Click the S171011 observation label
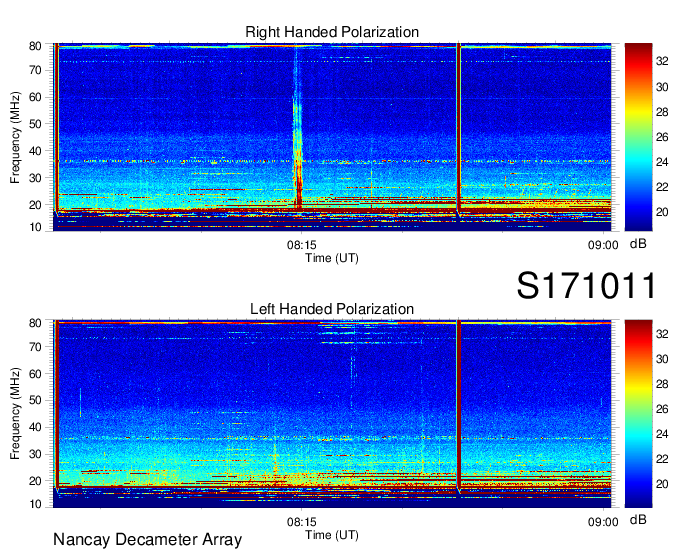 pyautogui.click(x=586, y=285)
